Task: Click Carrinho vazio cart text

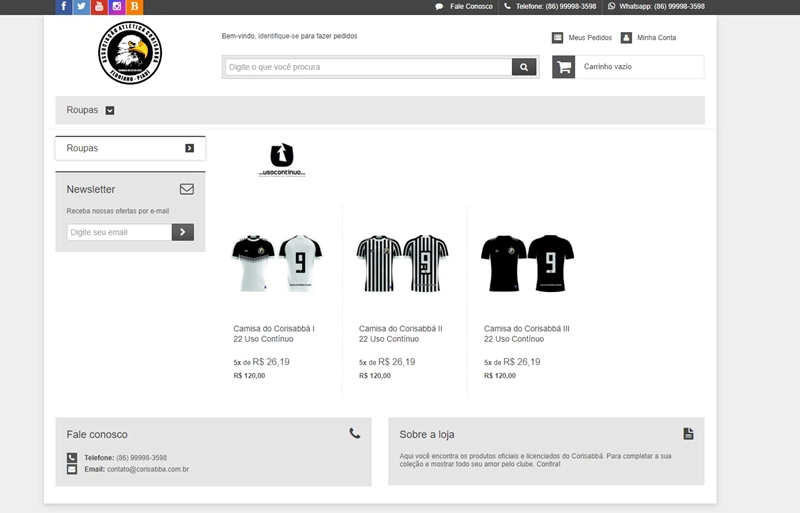Action: click(608, 67)
